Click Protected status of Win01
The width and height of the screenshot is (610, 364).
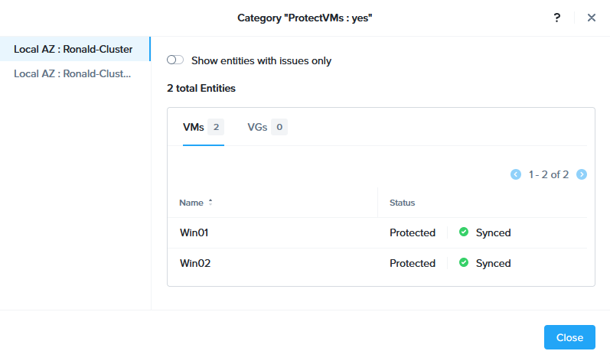pos(413,232)
